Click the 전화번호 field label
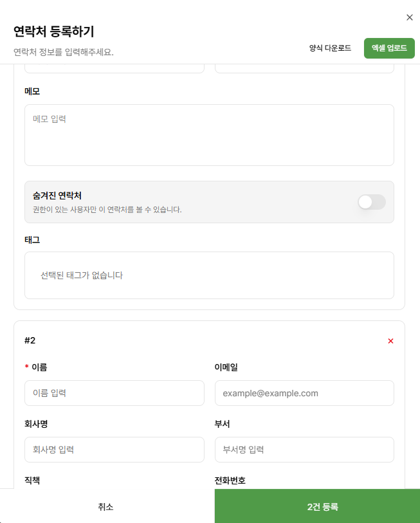Screen dimensions: 420x523 [230, 481]
